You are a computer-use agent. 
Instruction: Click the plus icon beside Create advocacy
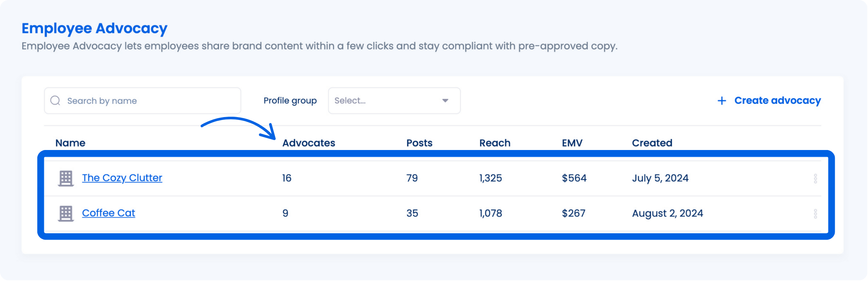721,101
